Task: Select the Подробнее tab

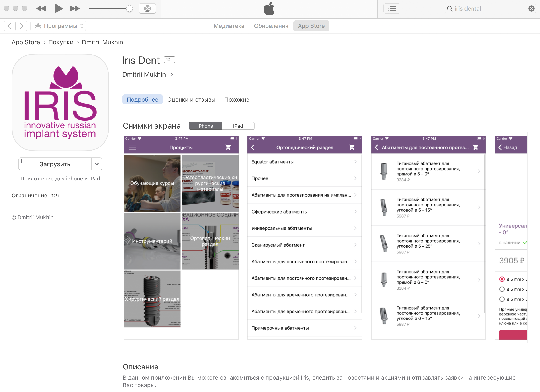Action: [x=142, y=100]
